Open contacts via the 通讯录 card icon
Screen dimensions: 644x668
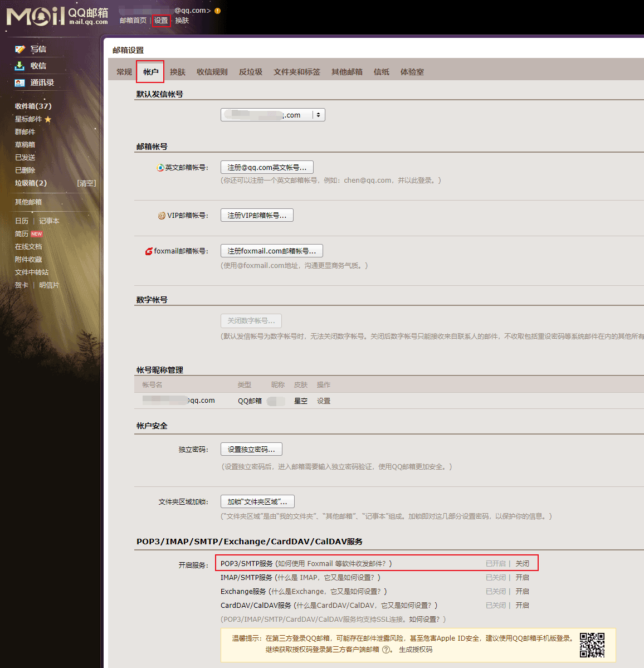click(x=20, y=82)
